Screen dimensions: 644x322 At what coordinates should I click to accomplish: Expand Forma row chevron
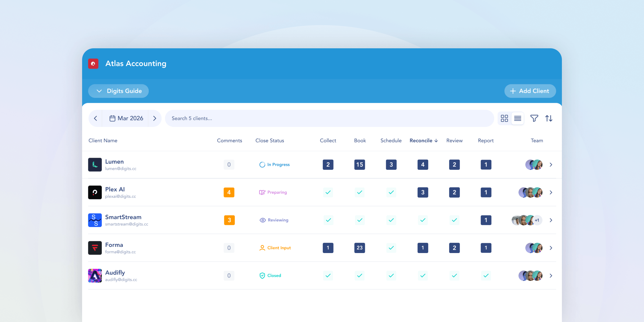(551, 248)
